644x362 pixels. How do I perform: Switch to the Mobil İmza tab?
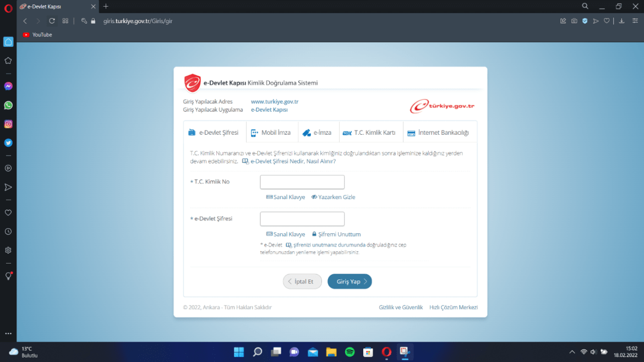(271, 133)
